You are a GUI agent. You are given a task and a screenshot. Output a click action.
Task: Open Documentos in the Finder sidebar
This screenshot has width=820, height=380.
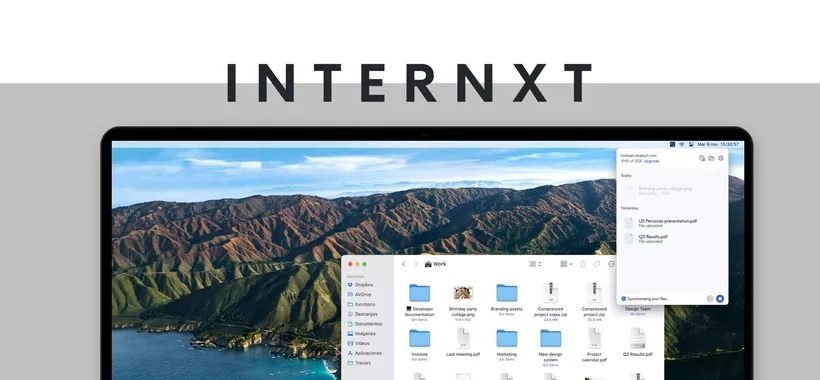tap(365, 324)
